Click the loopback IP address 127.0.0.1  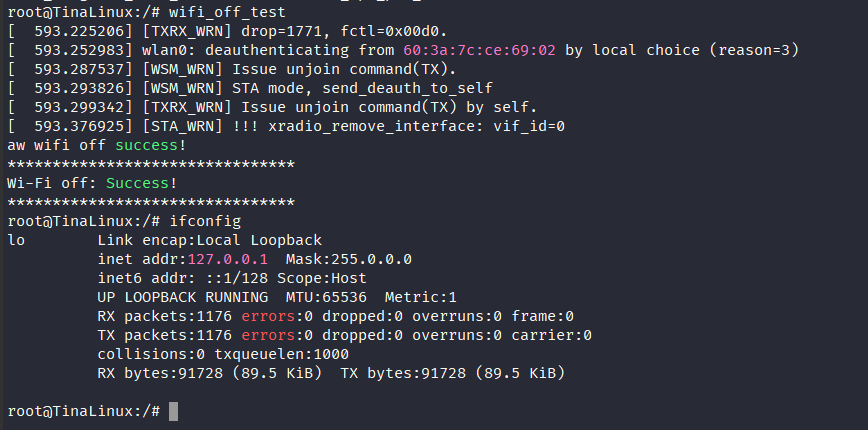coord(222,259)
